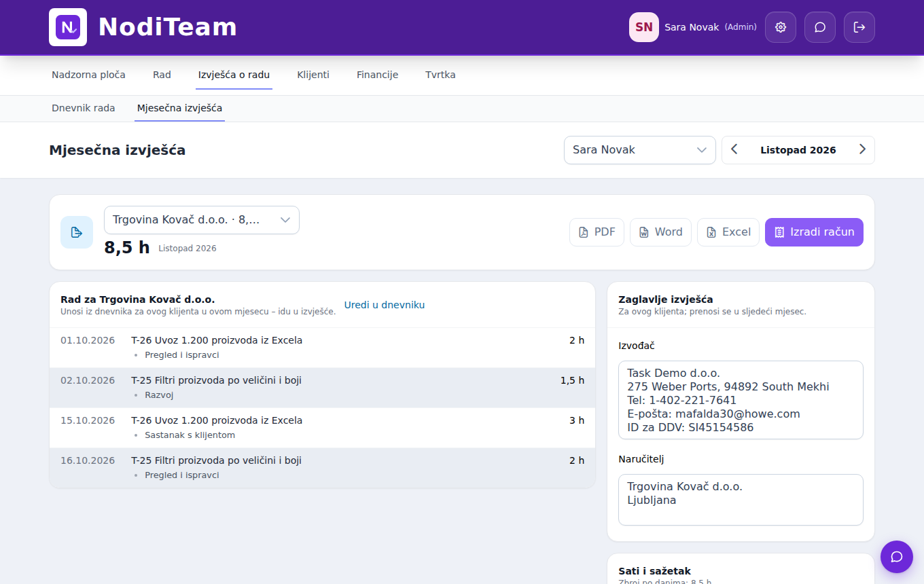Open the Klijenti menu
The image size is (924, 584).
313,75
